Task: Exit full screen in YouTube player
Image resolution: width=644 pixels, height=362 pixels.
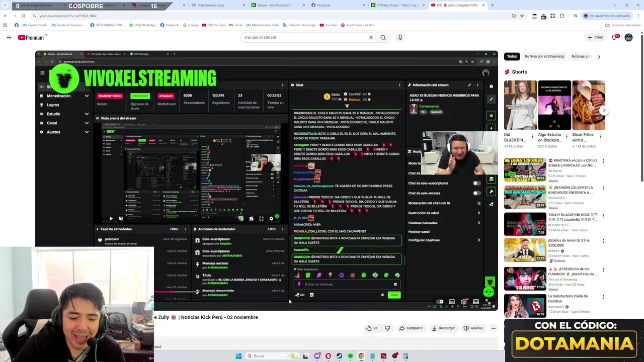Action: pyautogui.click(x=488, y=302)
